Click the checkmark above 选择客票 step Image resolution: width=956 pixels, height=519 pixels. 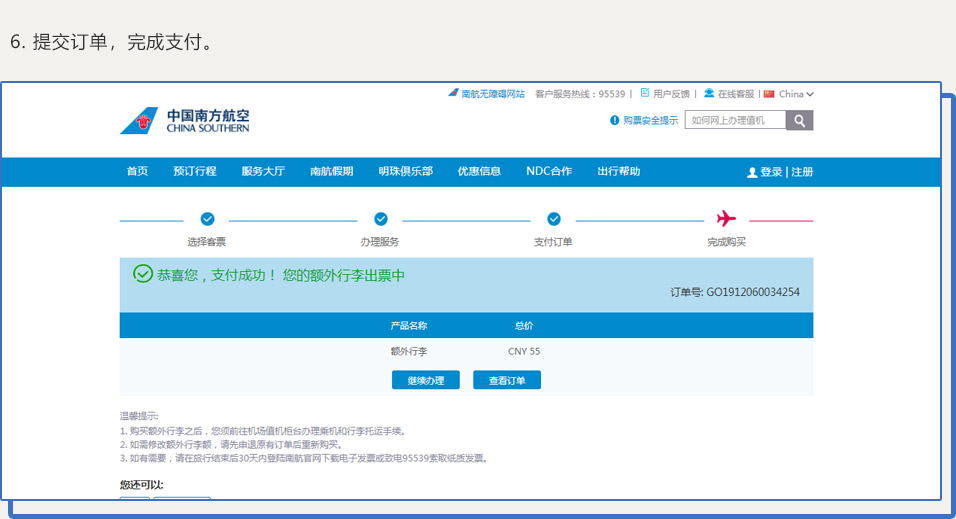207,219
